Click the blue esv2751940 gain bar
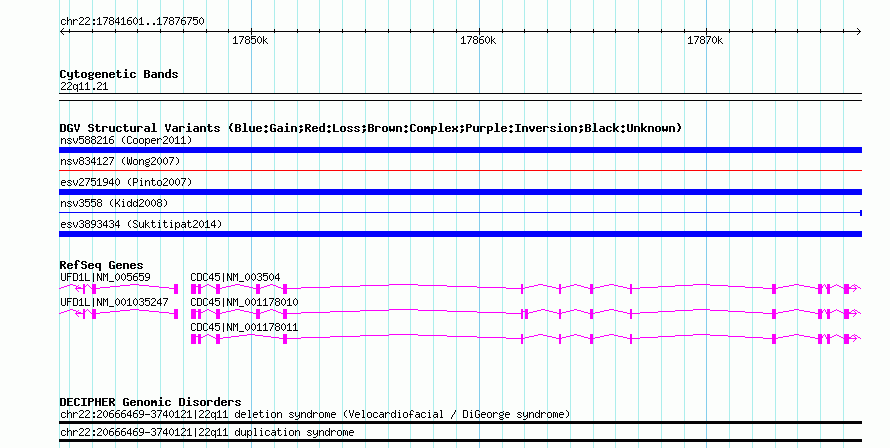Image resolution: width=890 pixels, height=448 pixels. 460,192
